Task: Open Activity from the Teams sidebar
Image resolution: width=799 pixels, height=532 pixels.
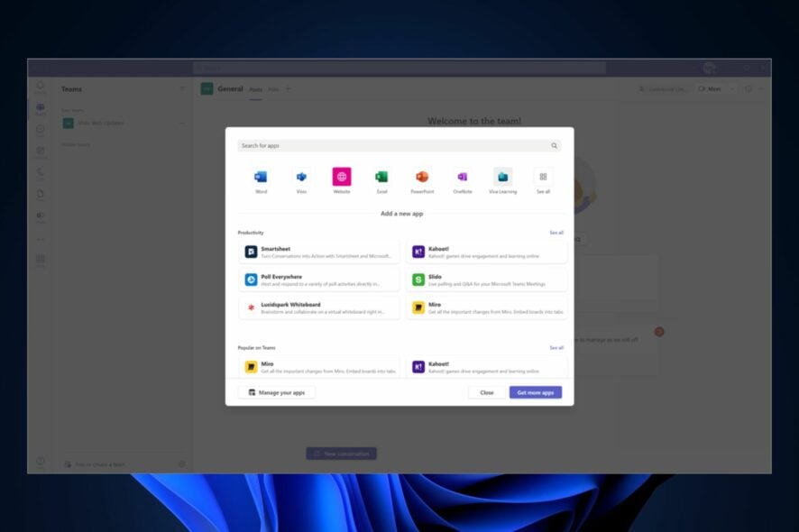Action: [x=39, y=86]
